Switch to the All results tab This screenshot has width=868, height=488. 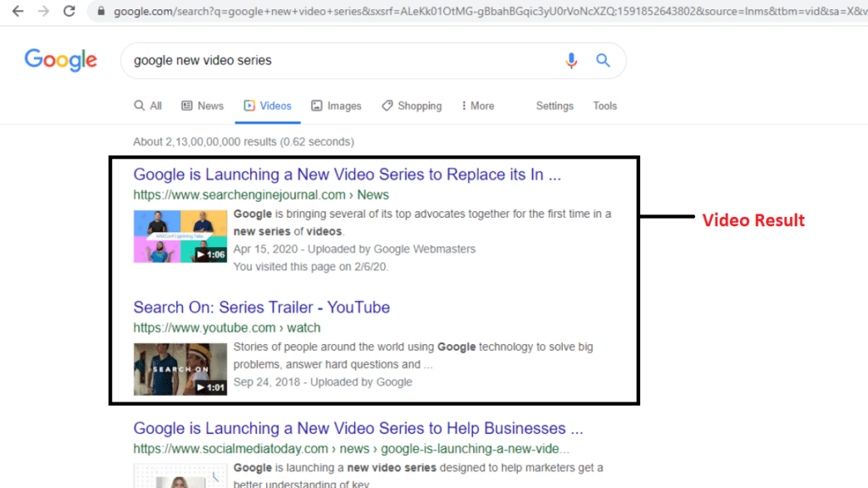(147, 106)
